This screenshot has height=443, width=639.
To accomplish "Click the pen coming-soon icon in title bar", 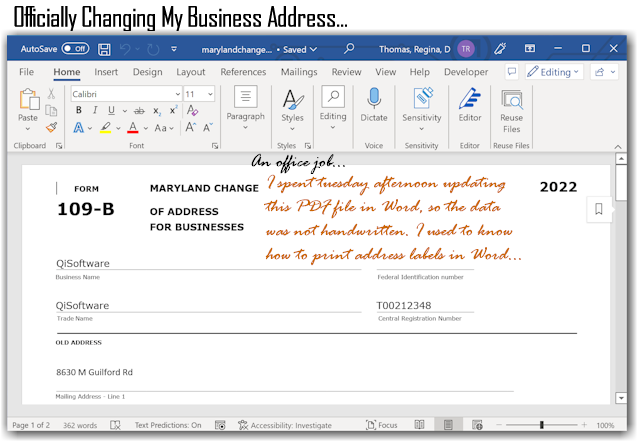I will (500, 48).
